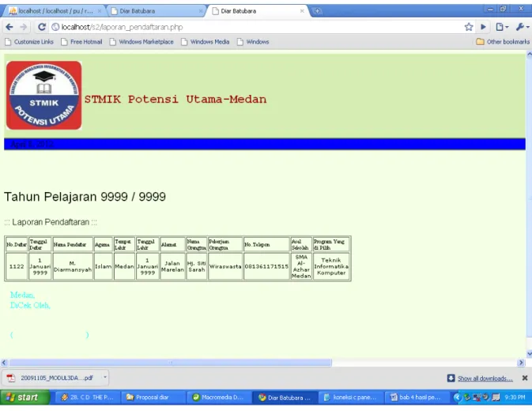This screenshot has width=532, height=411.
Task: Click the Laporan Pendaftaran title text
Action: (51, 222)
